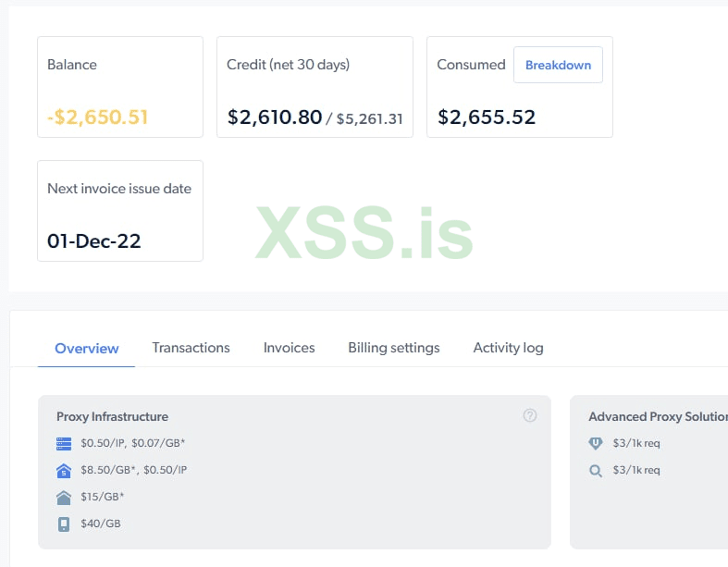Click the negative balance amount -$2,650.51
Viewport: 728px width, 567px height.
pos(97,117)
